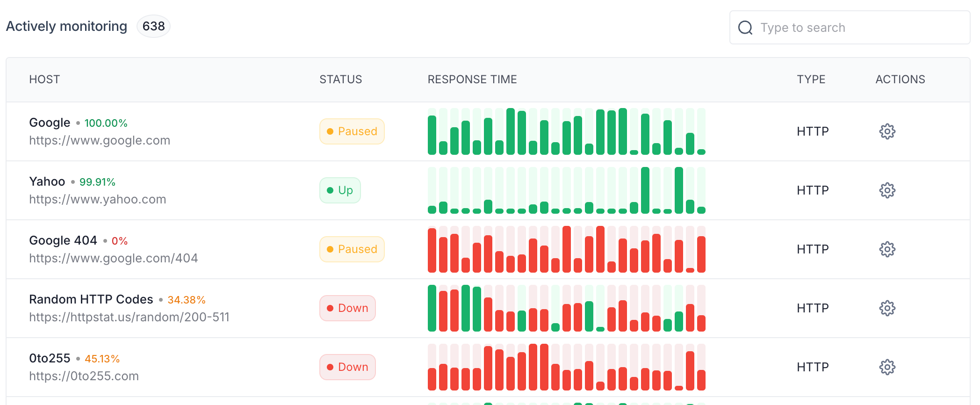Click the Paused badge for Google 404
The image size is (980, 405).
point(352,249)
